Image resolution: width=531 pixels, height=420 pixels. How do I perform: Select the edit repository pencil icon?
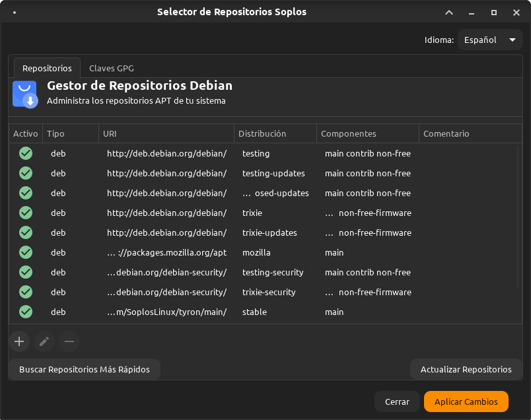[x=44, y=341]
